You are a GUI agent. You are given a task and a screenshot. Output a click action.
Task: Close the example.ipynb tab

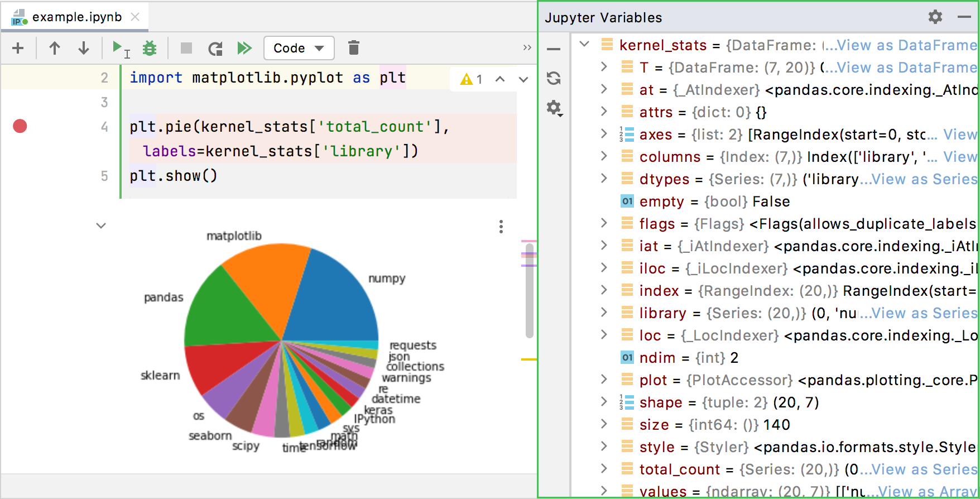point(135,17)
